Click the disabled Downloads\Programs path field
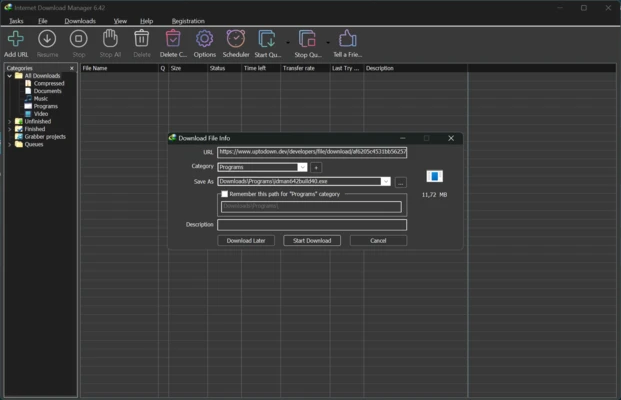The width and height of the screenshot is (621, 400). (311, 207)
